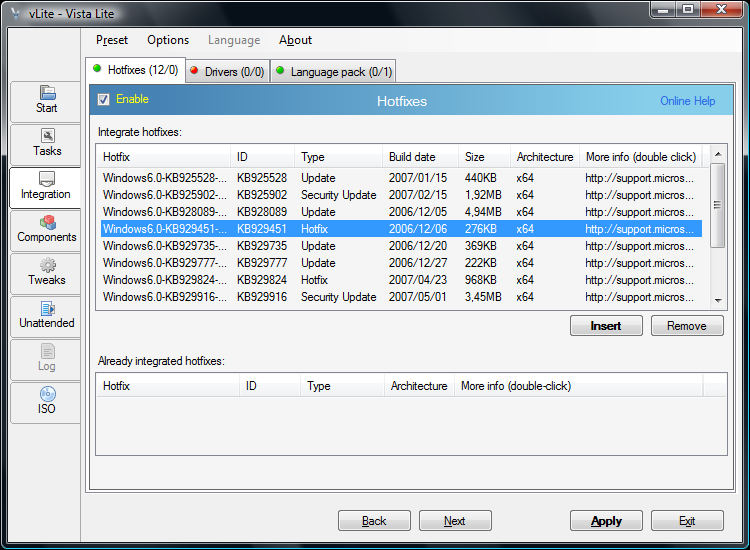
Task: Open the About menu
Action: point(295,40)
